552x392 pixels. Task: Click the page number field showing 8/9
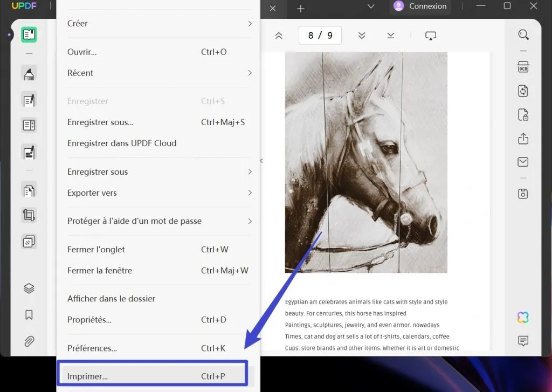coord(320,35)
